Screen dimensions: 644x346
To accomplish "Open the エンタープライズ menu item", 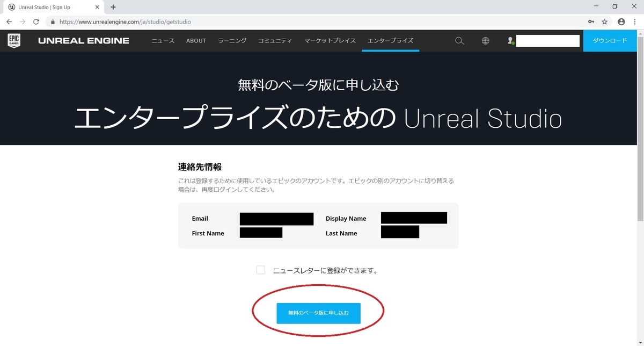I will (390, 41).
